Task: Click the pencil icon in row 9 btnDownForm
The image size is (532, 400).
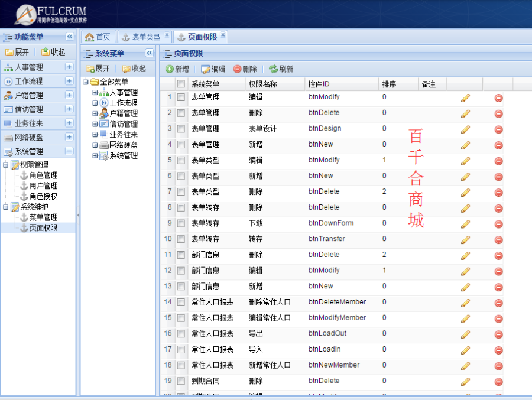Action: coord(466,225)
